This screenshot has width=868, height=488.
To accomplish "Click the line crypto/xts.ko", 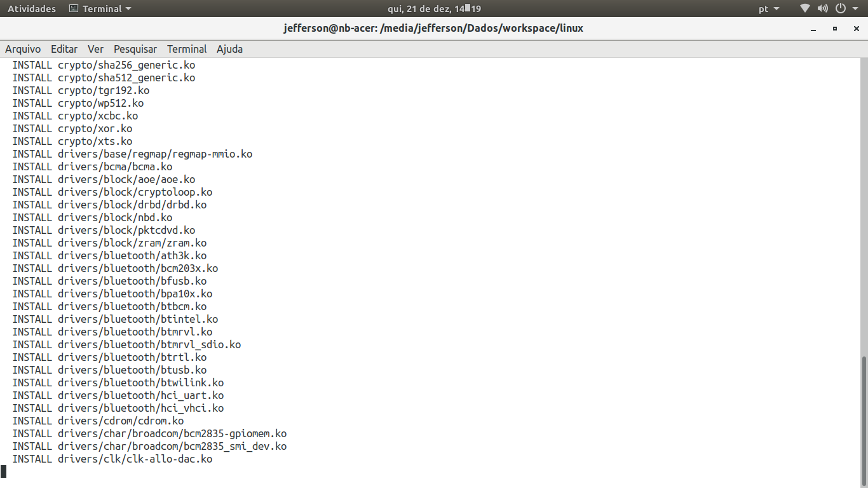I will coord(72,141).
